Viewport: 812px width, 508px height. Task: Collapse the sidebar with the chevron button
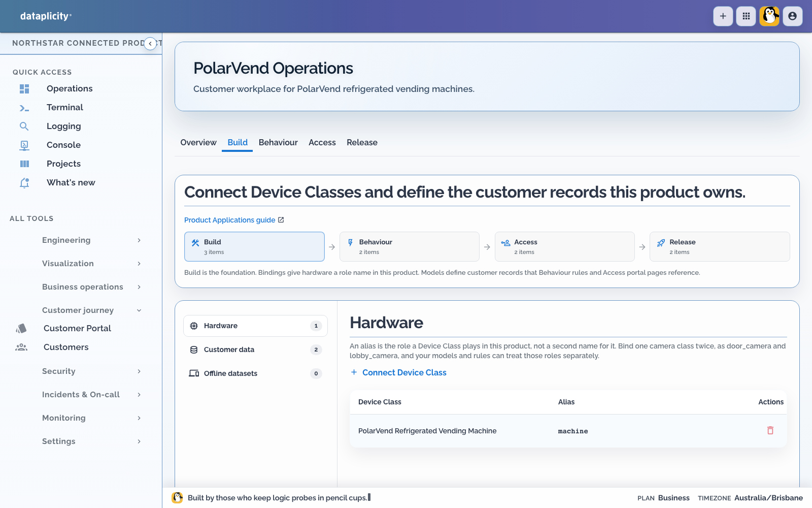(150, 44)
